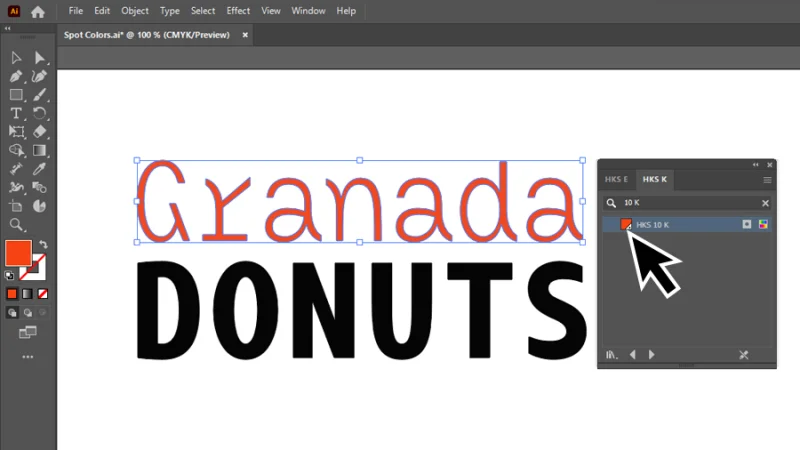Select the Blend tool
The height and width of the screenshot is (450, 800).
[x=39, y=187]
